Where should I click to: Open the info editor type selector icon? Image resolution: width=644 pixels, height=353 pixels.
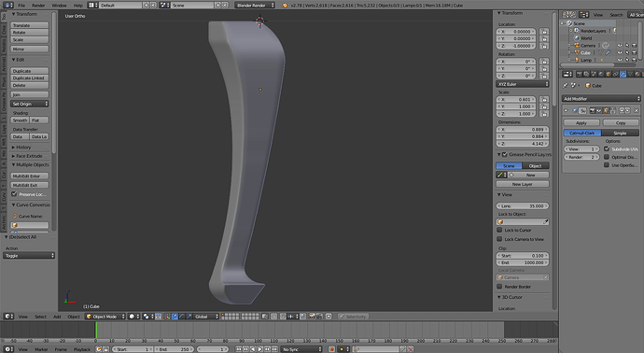click(8, 6)
